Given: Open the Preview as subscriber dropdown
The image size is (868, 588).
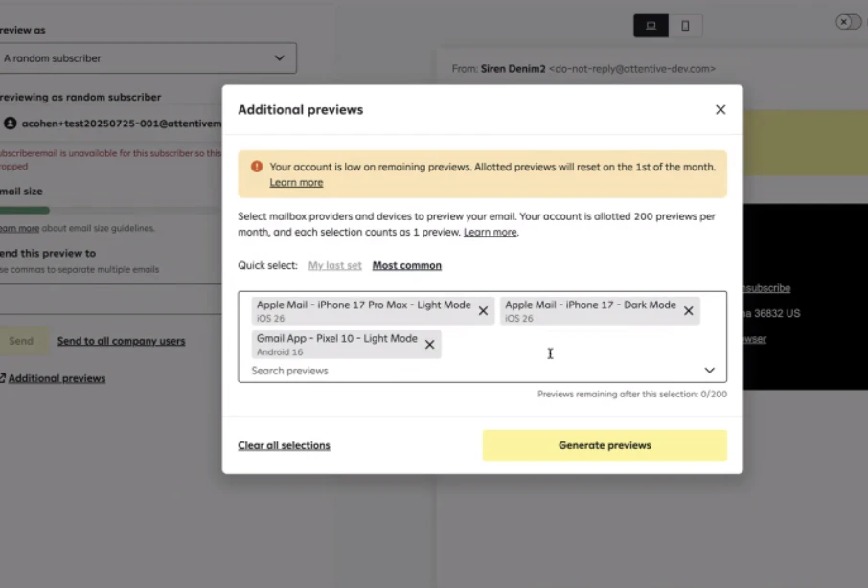Looking at the screenshot, I should click(148, 58).
